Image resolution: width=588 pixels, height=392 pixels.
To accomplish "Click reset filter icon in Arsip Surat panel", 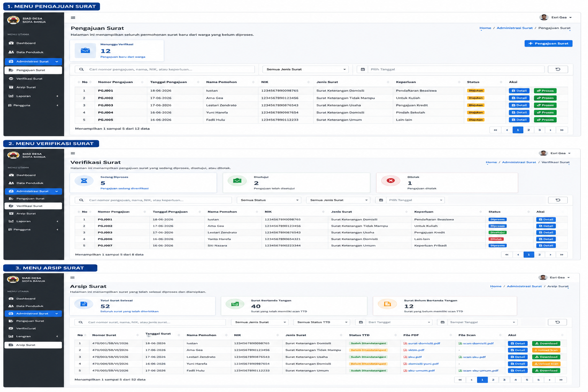I will [x=557, y=322].
